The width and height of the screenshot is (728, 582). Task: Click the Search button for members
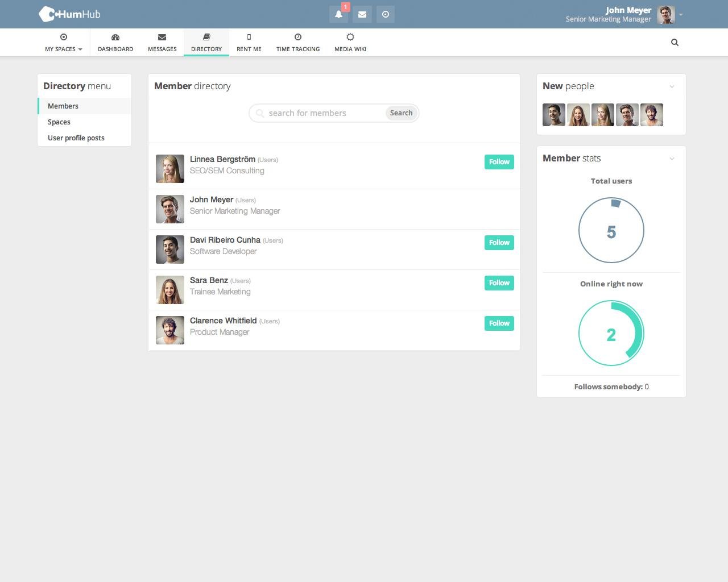(x=401, y=113)
